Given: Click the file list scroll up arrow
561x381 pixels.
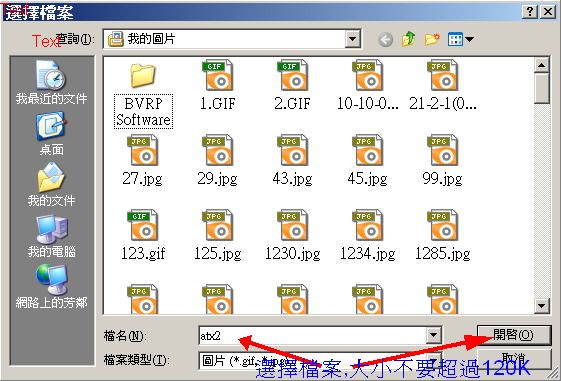Looking at the screenshot, I should click(x=541, y=65).
